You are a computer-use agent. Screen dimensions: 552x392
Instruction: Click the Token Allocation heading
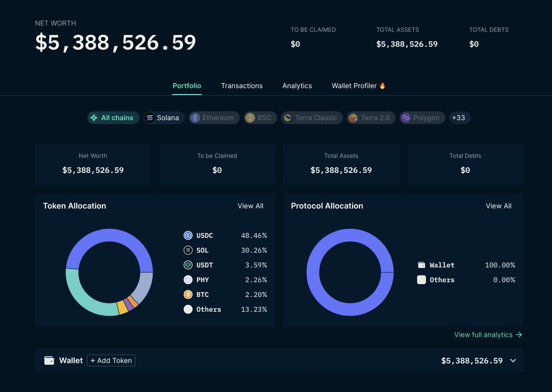coord(74,206)
